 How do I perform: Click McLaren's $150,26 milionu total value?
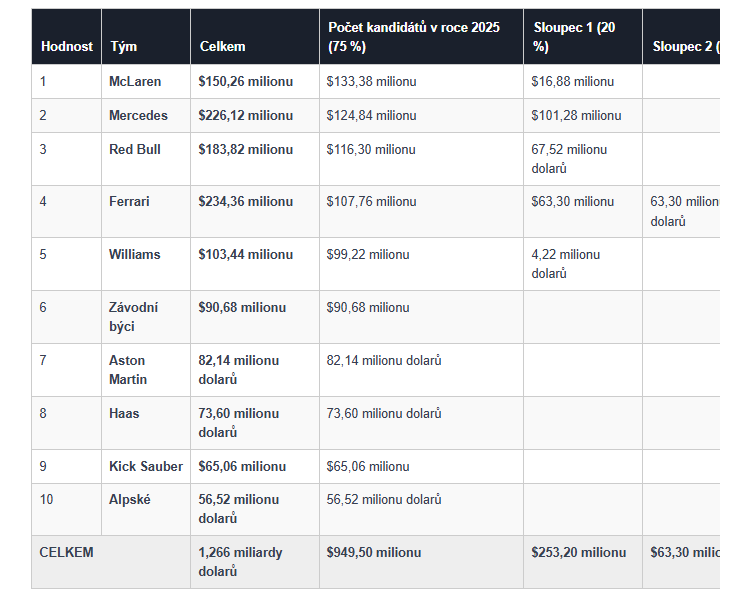tap(246, 82)
